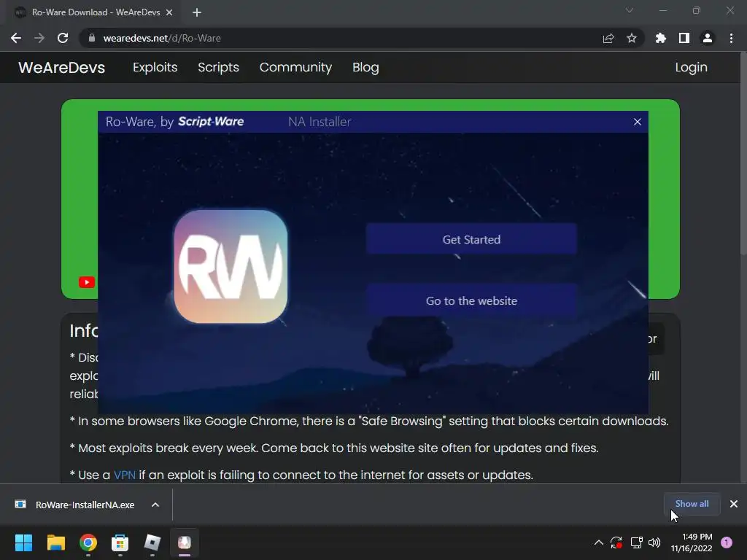Screen dimensions: 747x560
Task: Open Exploits menu item
Action: pyautogui.click(x=155, y=67)
